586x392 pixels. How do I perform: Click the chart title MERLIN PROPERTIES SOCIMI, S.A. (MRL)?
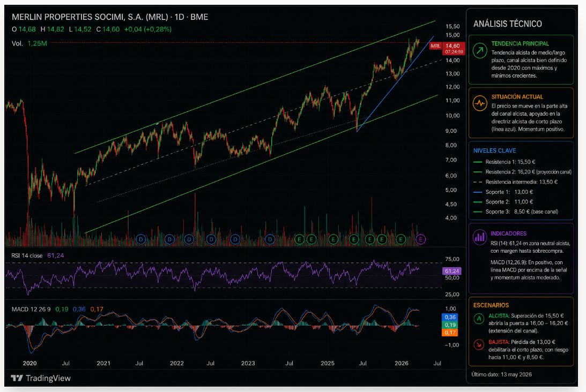(x=90, y=17)
